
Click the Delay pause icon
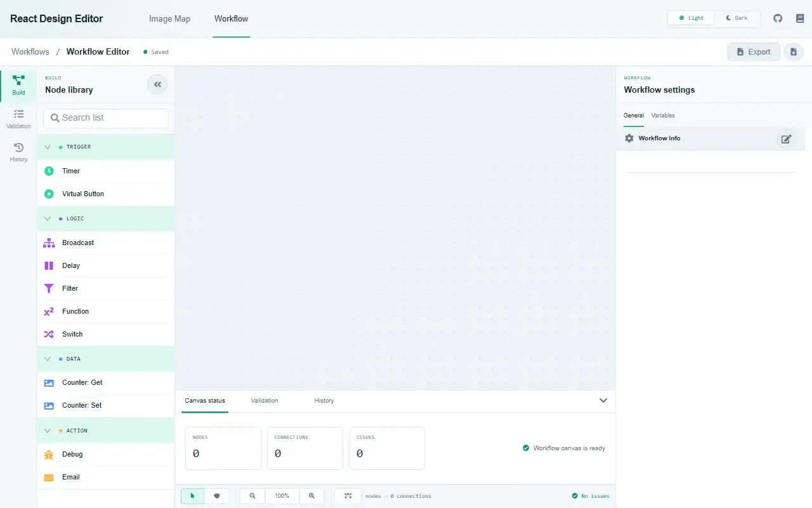click(49, 265)
